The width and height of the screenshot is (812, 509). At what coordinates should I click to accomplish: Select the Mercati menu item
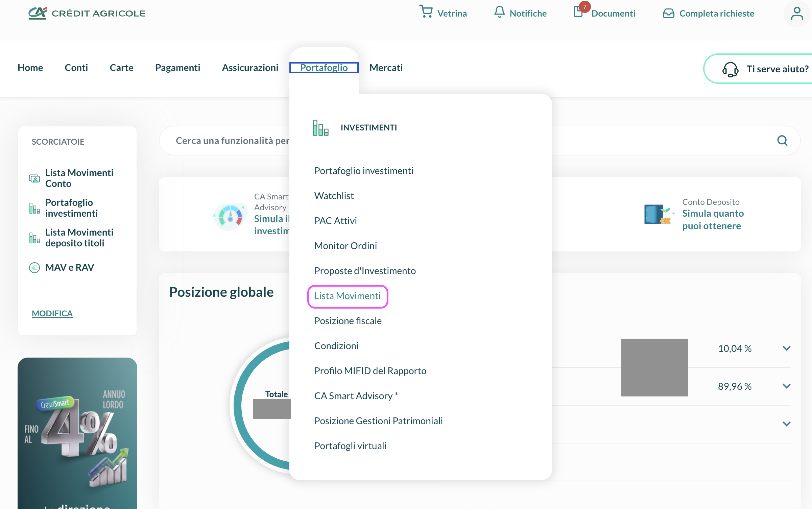point(386,68)
